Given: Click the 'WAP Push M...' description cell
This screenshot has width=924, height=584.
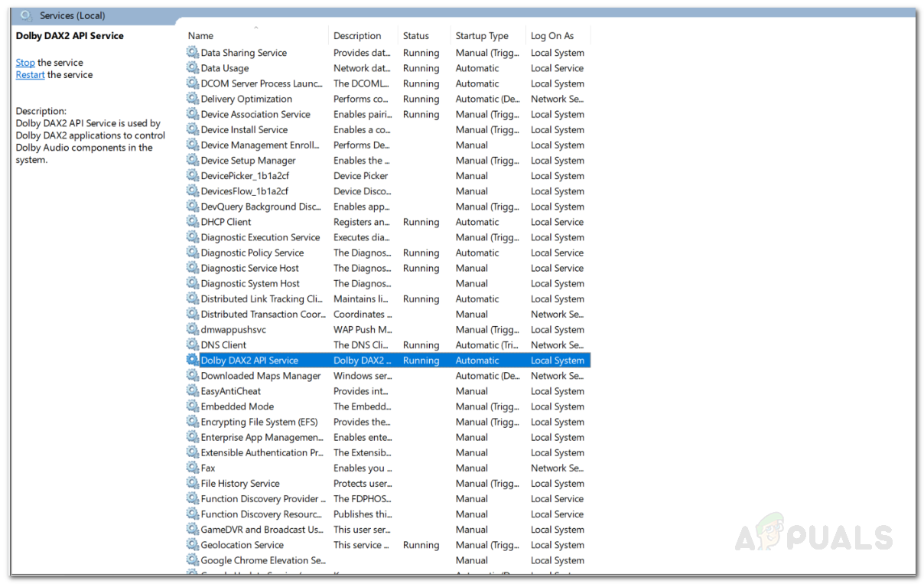Looking at the screenshot, I should [x=363, y=330].
